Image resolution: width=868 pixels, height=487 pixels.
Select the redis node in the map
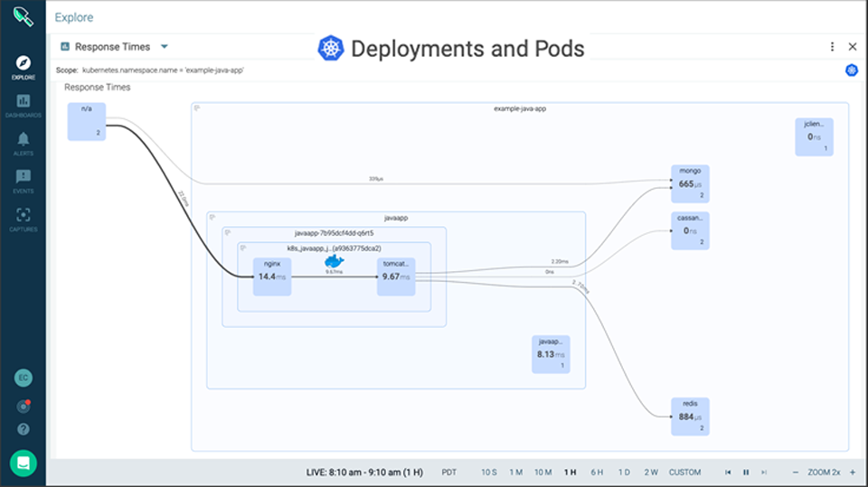pos(688,417)
